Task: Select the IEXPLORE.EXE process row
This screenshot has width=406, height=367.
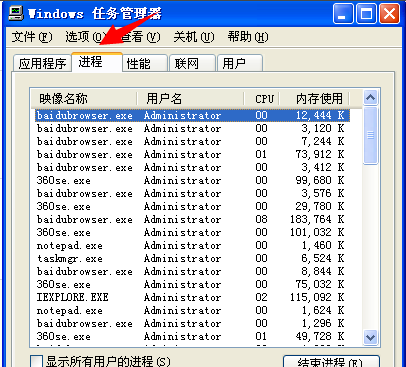Action: 192,297
